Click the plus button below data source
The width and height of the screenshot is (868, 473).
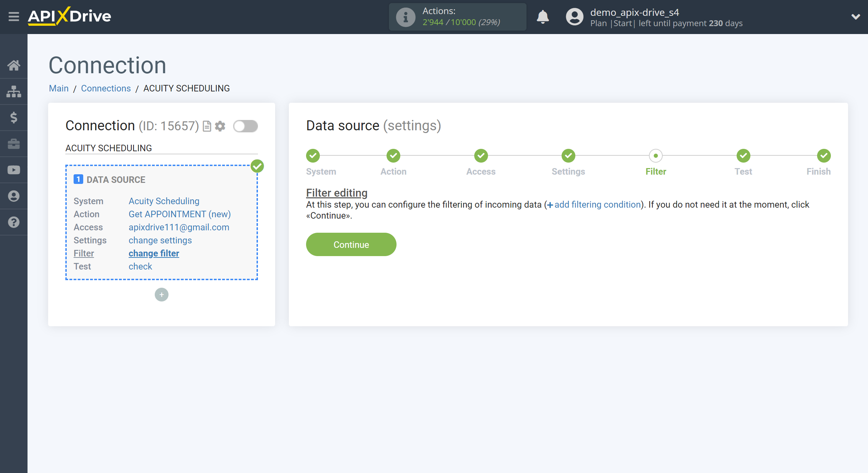161,294
